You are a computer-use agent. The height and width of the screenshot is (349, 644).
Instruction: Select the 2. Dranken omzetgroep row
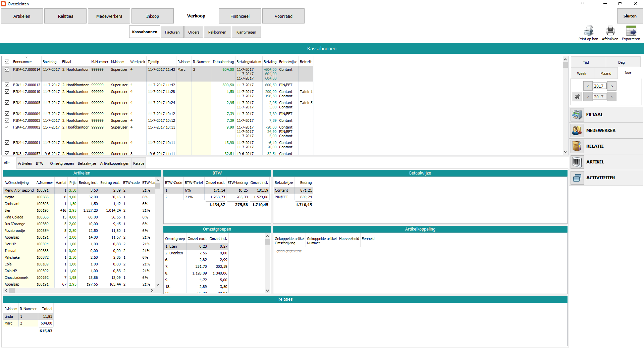coord(196,253)
